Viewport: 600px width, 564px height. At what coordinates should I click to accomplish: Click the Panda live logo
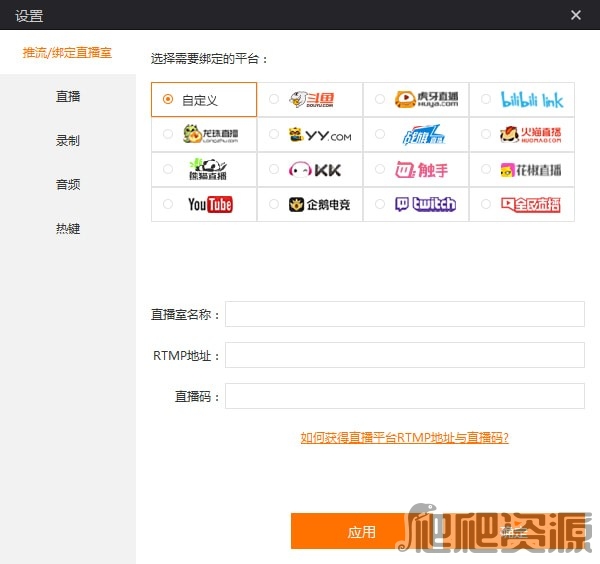(208, 169)
